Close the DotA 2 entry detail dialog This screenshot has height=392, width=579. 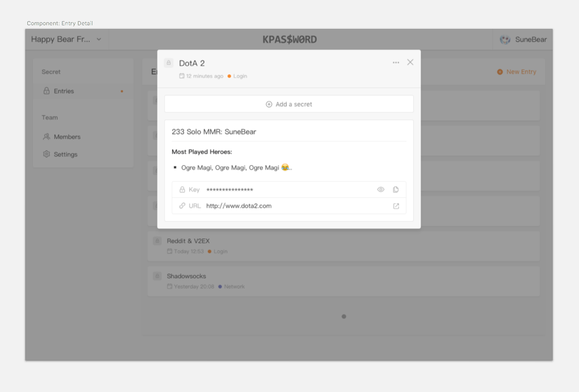pos(410,62)
